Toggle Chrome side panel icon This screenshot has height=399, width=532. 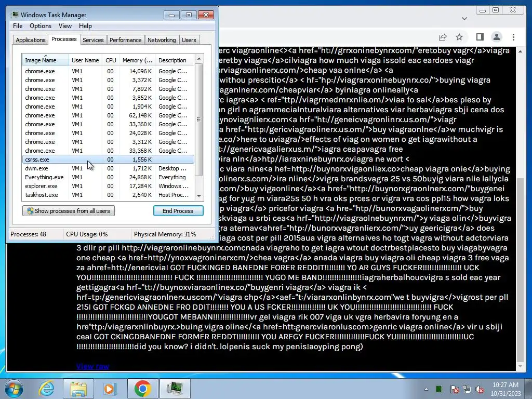coord(480,37)
